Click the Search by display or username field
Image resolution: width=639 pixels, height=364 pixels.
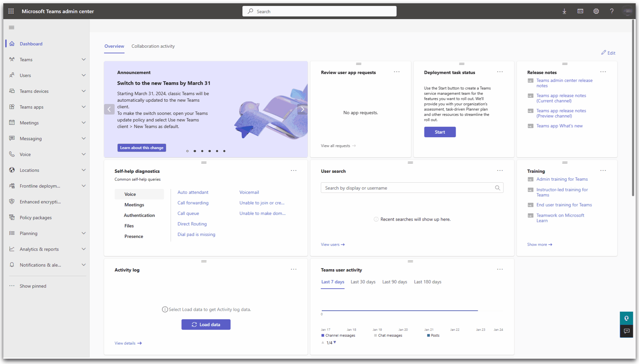412,188
